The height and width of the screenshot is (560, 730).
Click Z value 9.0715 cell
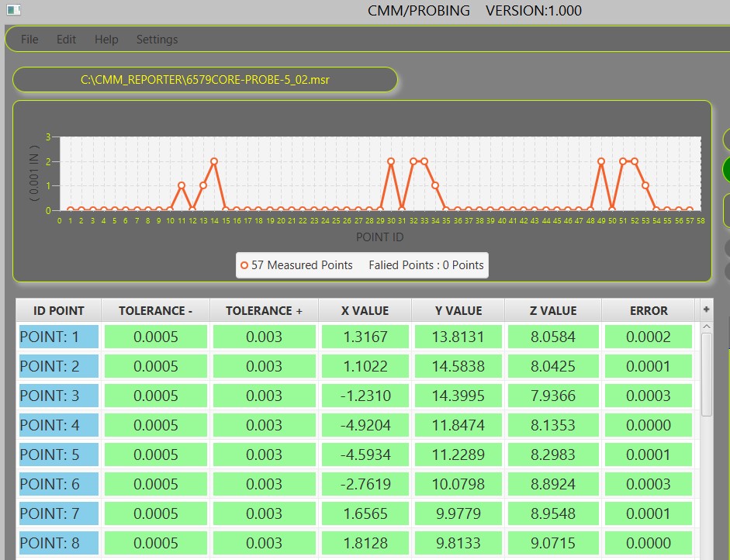pyautogui.click(x=553, y=543)
